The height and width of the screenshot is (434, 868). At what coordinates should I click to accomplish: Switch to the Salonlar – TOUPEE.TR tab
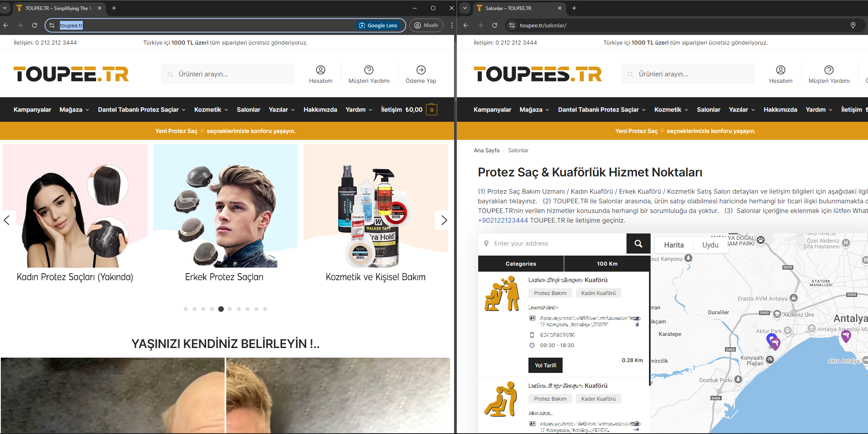tap(508, 8)
